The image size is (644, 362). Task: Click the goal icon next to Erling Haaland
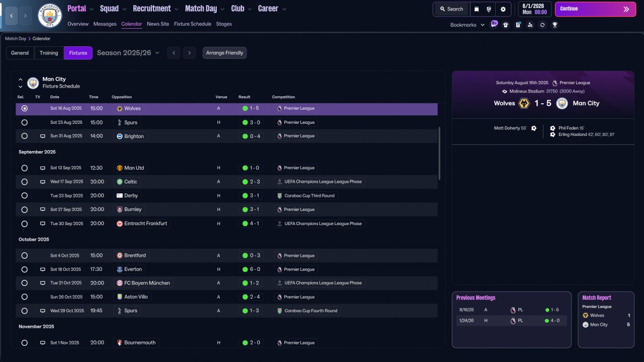(x=553, y=134)
